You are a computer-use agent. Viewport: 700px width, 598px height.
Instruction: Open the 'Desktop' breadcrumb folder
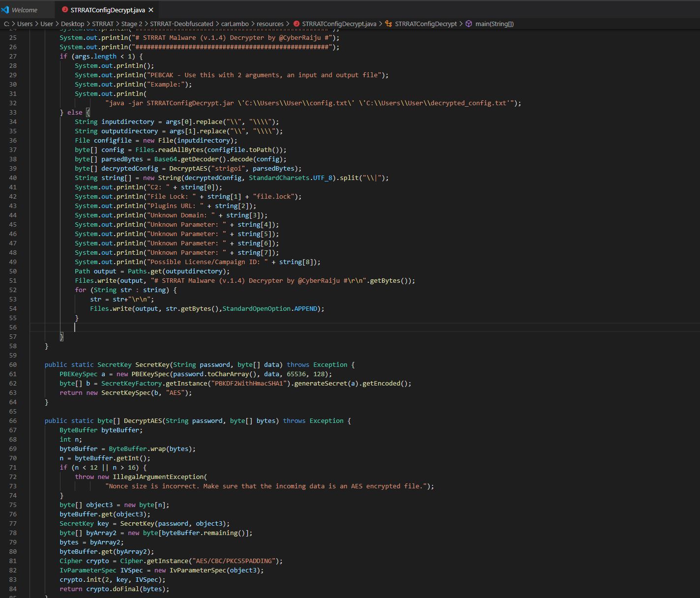[72, 24]
